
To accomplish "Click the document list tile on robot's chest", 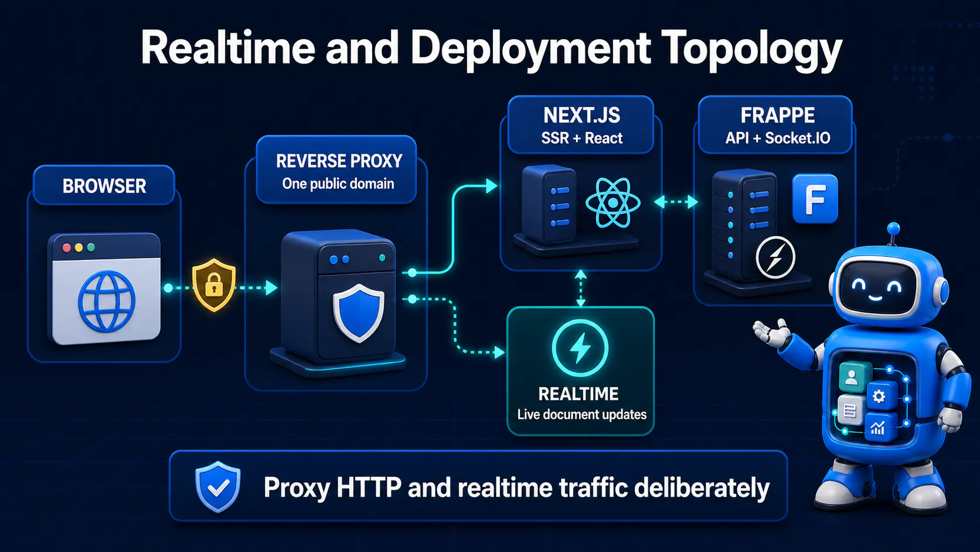I will (849, 411).
